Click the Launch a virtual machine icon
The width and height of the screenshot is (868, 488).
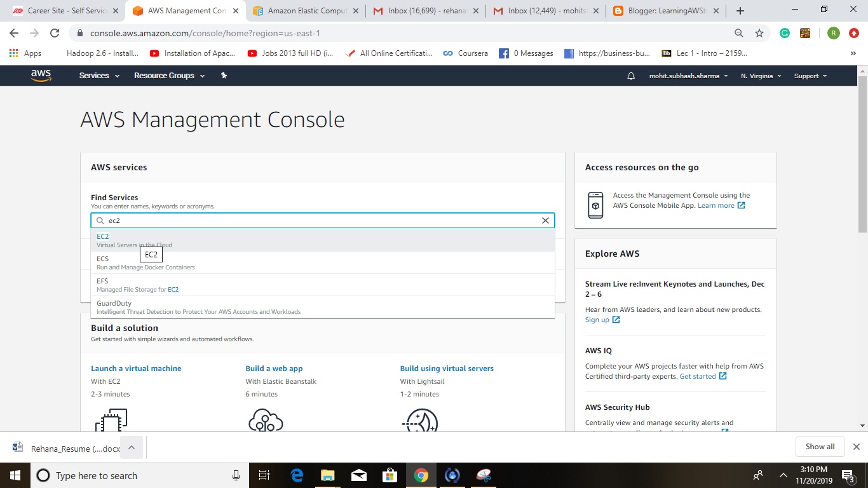(x=112, y=421)
